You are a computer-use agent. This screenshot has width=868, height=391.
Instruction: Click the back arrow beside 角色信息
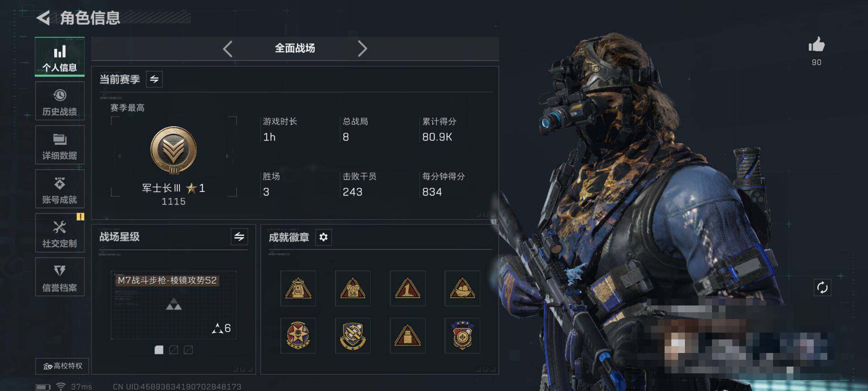[43, 18]
